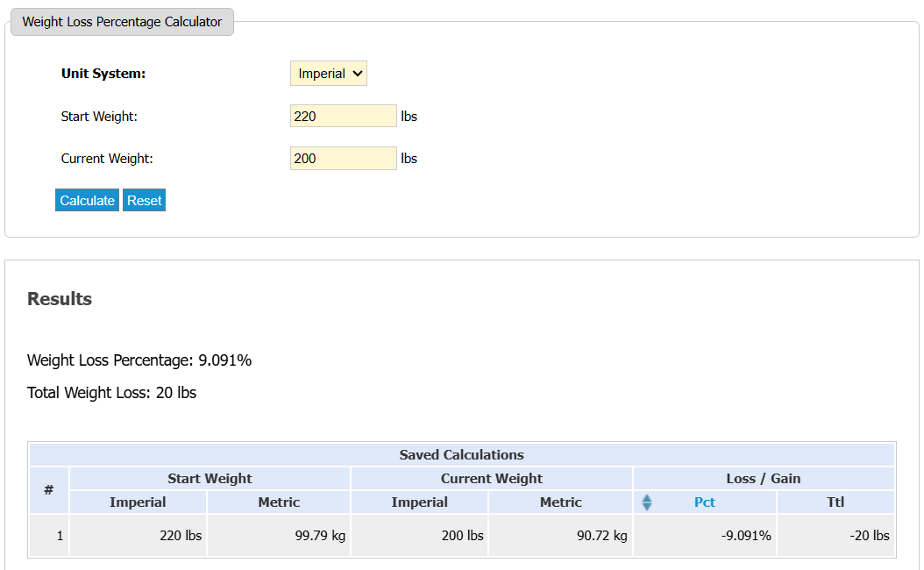Click the Start Weight group header
The image size is (924, 570).
(210, 479)
